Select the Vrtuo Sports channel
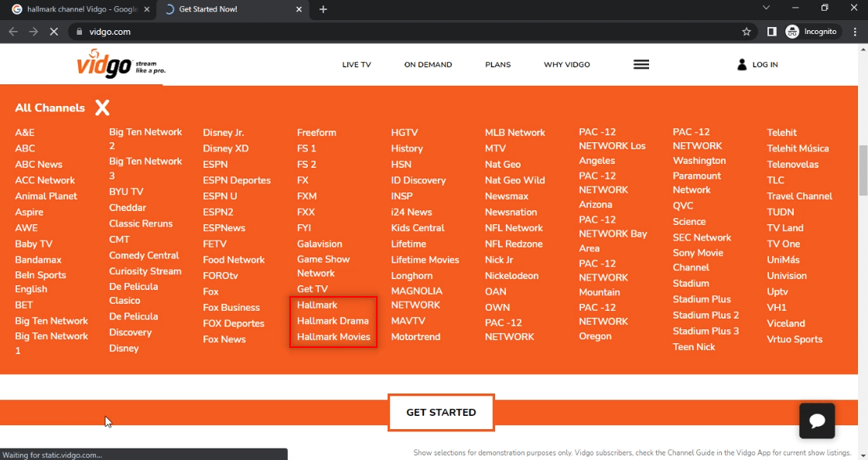The width and height of the screenshot is (868, 460). click(x=795, y=339)
